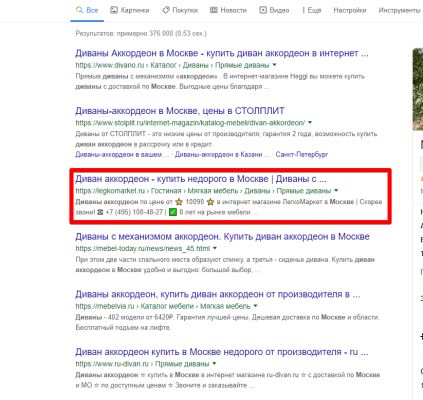Click the newspaper icon beside Новости
423x400 pixels.
213,10
